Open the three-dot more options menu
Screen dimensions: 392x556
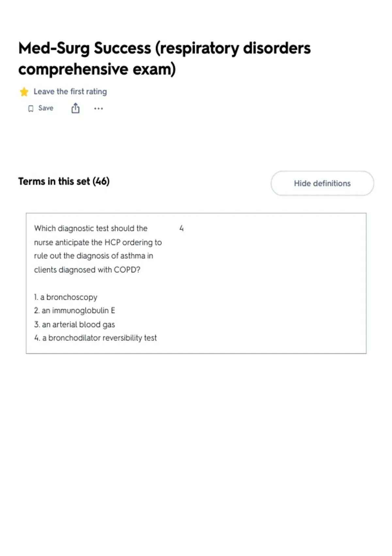pyautogui.click(x=98, y=109)
